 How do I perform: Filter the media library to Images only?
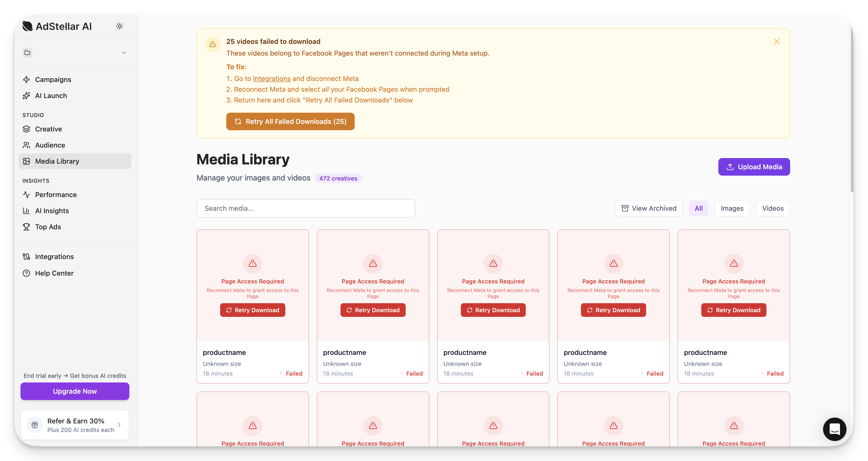coord(732,209)
